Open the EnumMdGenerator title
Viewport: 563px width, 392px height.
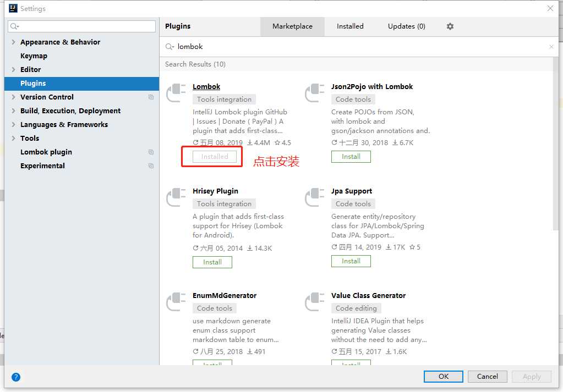(x=225, y=296)
